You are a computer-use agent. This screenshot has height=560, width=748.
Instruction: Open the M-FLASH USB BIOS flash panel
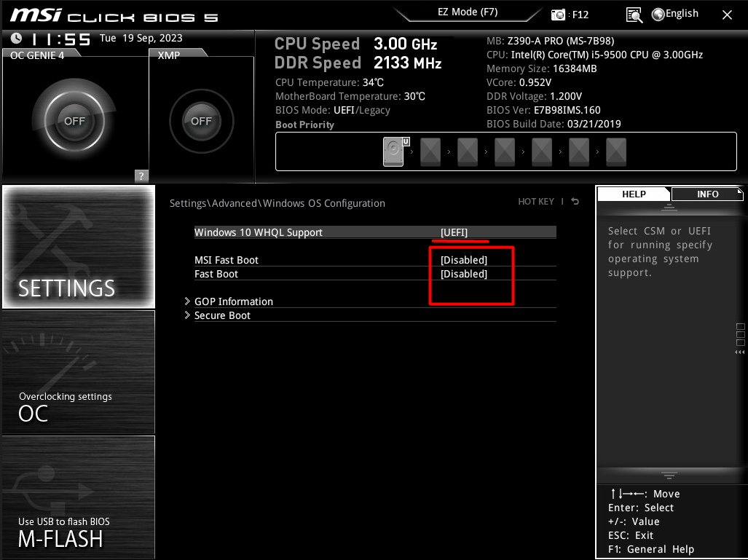(x=78, y=497)
